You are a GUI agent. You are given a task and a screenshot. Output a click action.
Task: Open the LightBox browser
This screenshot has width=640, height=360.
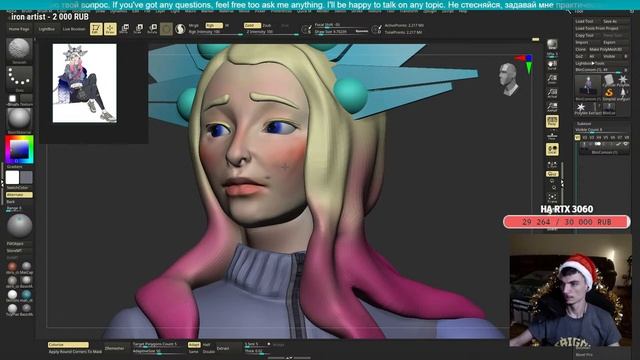[47, 29]
